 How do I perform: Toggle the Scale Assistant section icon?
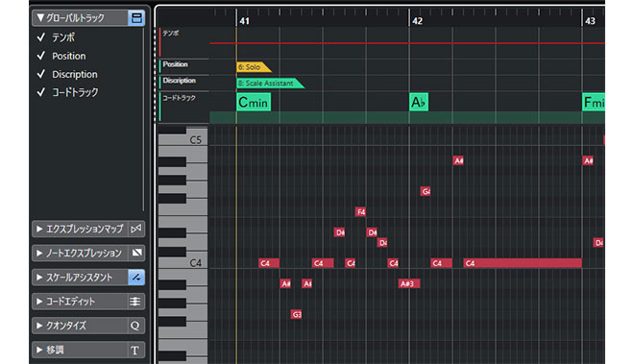click(x=136, y=278)
